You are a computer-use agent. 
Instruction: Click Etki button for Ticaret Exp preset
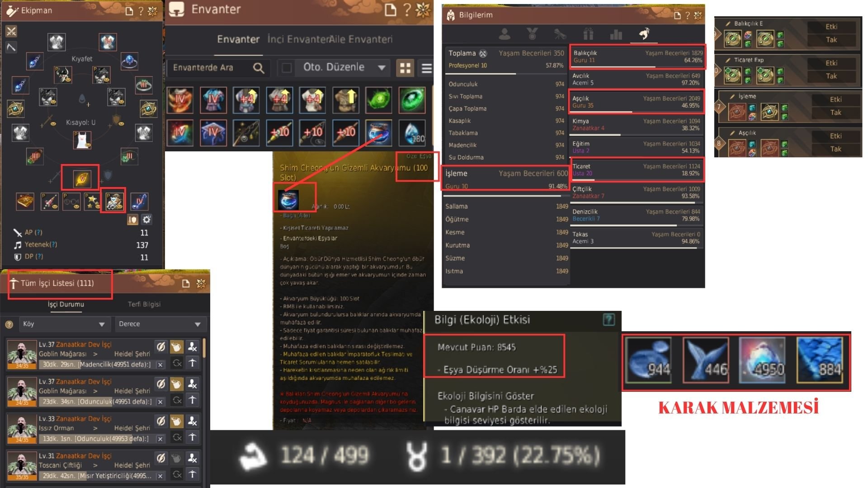point(831,63)
